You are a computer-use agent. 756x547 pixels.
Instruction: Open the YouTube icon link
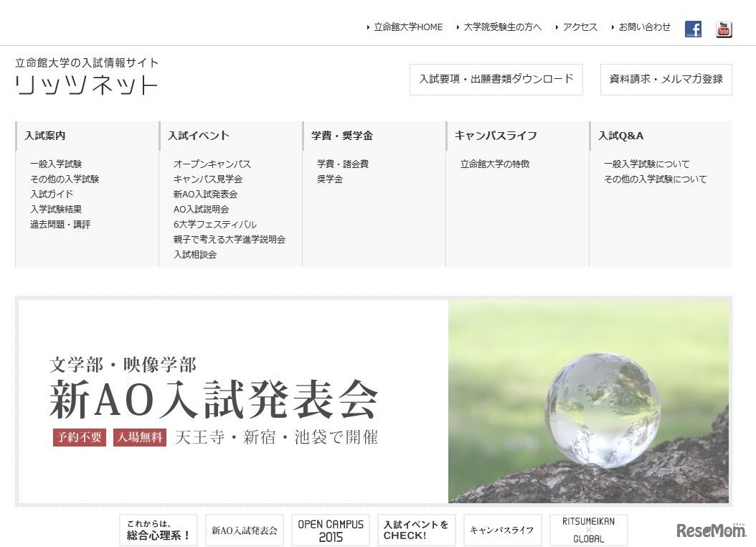(723, 29)
